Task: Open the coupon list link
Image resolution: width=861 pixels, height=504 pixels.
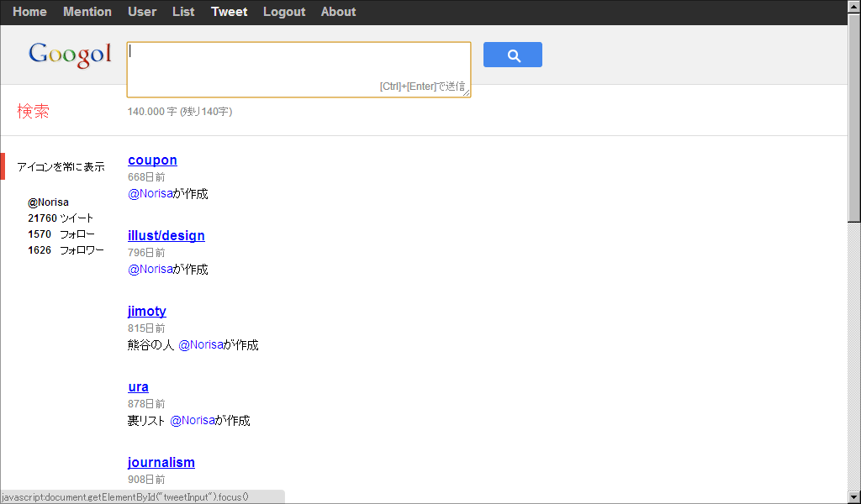Action: point(153,160)
